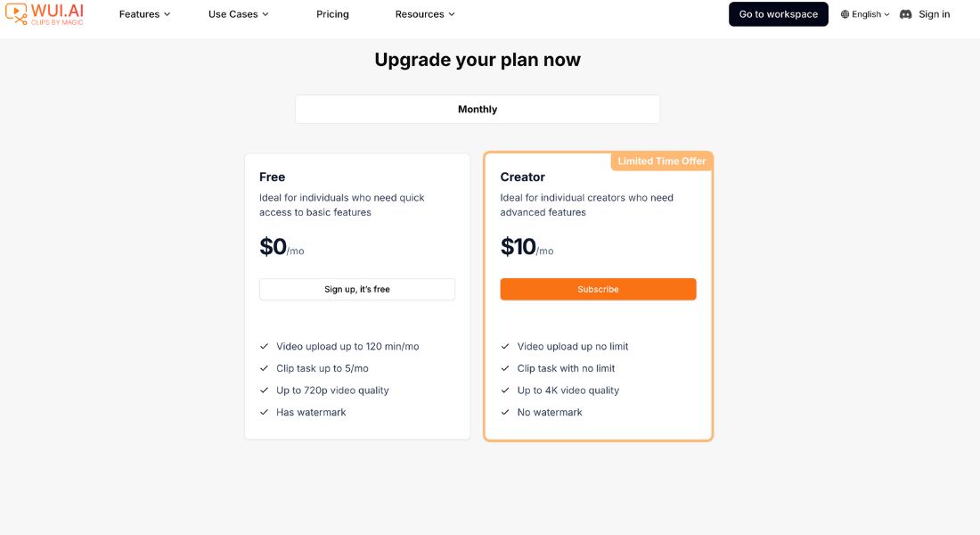Expand the Use Cases dropdown
Screen dimensions: 980x535
pyautogui.click(x=238, y=13)
